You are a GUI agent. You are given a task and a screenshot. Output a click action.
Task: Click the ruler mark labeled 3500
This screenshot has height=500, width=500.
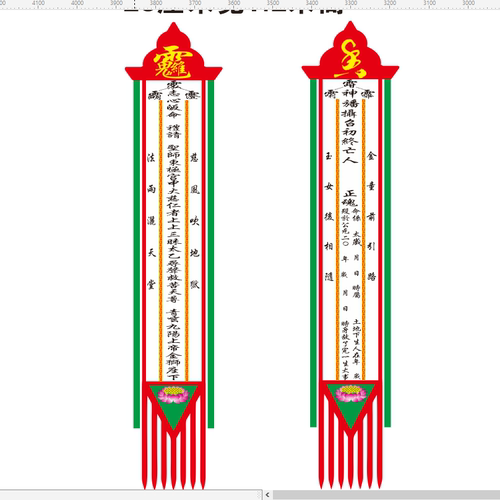point(273,3)
